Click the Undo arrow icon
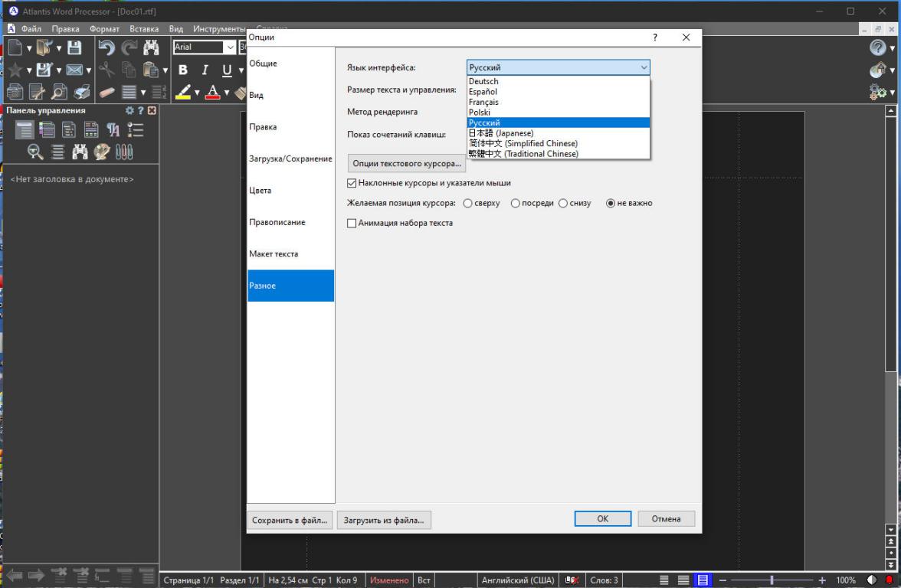901x588 pixels. (106, 47)
